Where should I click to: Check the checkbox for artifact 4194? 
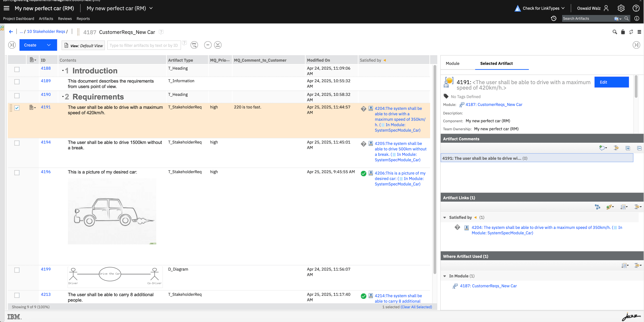point(17,143)
